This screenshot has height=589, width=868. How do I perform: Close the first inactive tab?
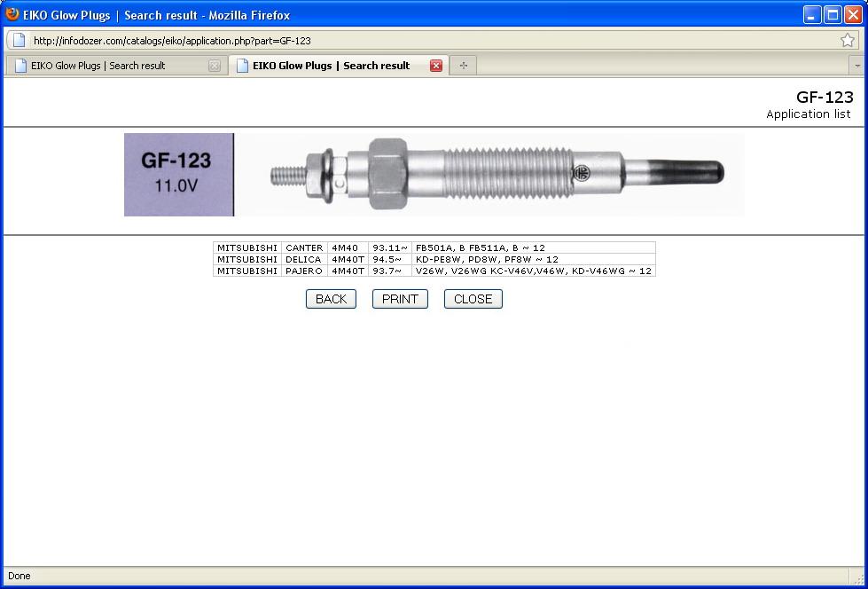(x=215, y=66)
